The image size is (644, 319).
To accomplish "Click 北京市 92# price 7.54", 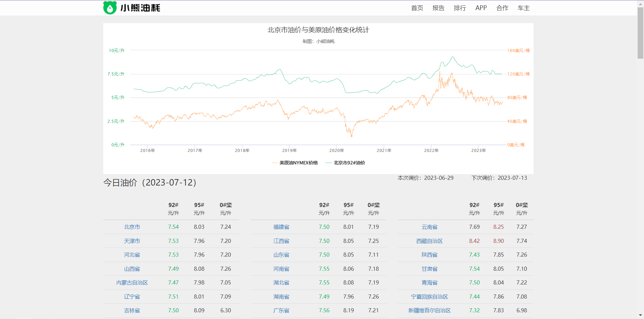I will tap(173, 227).
